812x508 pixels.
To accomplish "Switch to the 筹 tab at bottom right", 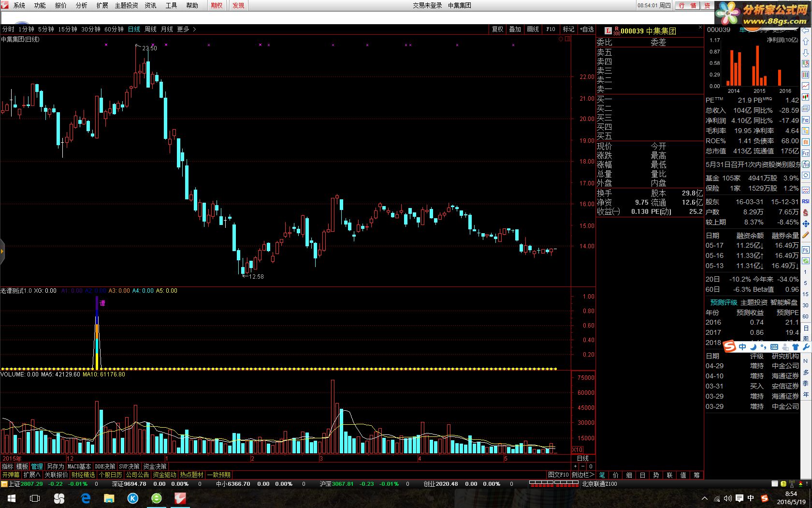I will 696,475.
